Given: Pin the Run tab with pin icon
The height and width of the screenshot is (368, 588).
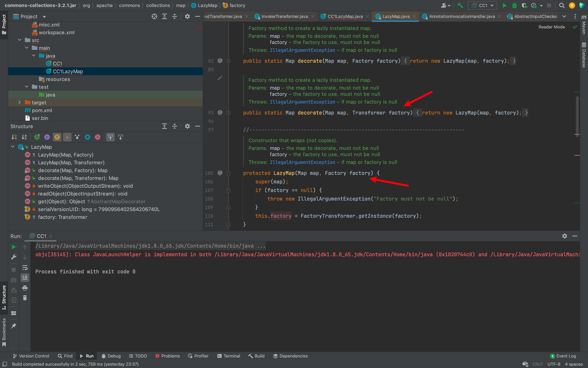Looking at the screenshot, I should (x=14, y=326).
